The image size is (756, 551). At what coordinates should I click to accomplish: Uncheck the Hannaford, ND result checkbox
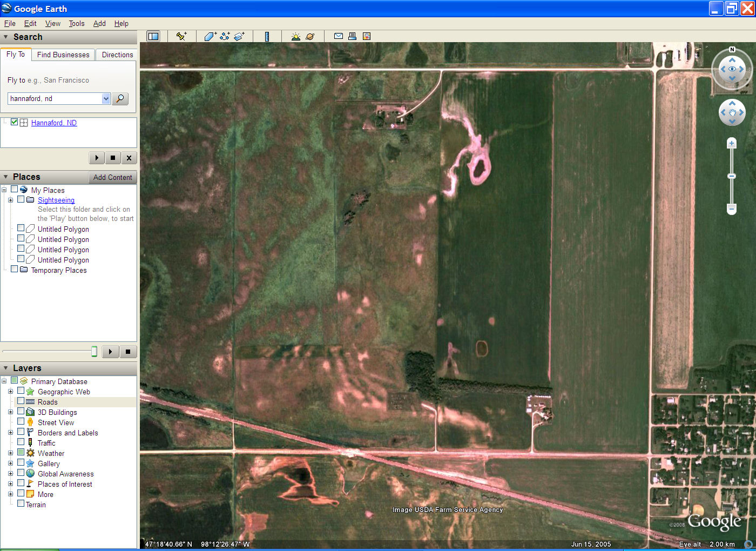click(15, 122)
